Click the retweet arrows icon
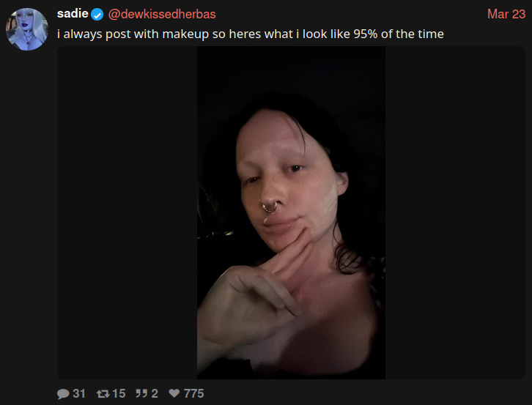Viewport: 532px width, 405px height. [x=103, y=393]
